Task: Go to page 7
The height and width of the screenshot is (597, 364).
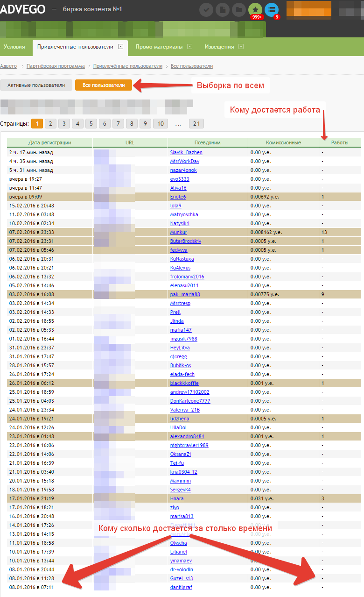Action: (119, 124)
